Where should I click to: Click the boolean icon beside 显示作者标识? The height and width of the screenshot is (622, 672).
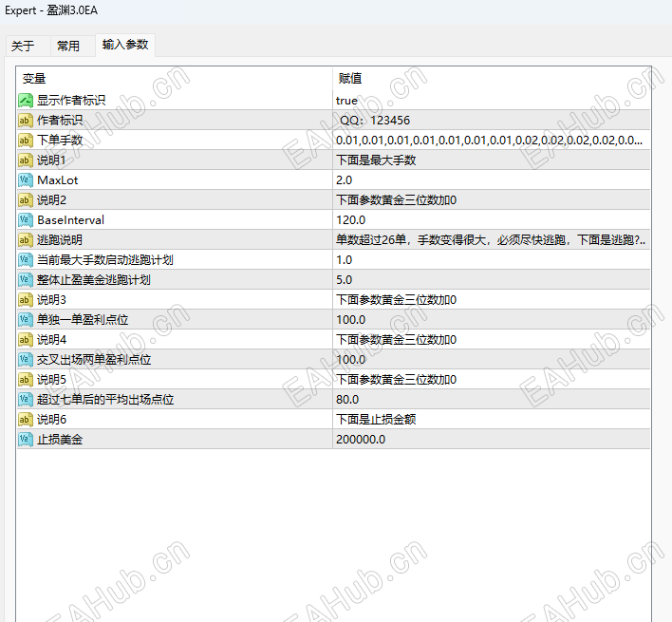click(x=26, y=101)
